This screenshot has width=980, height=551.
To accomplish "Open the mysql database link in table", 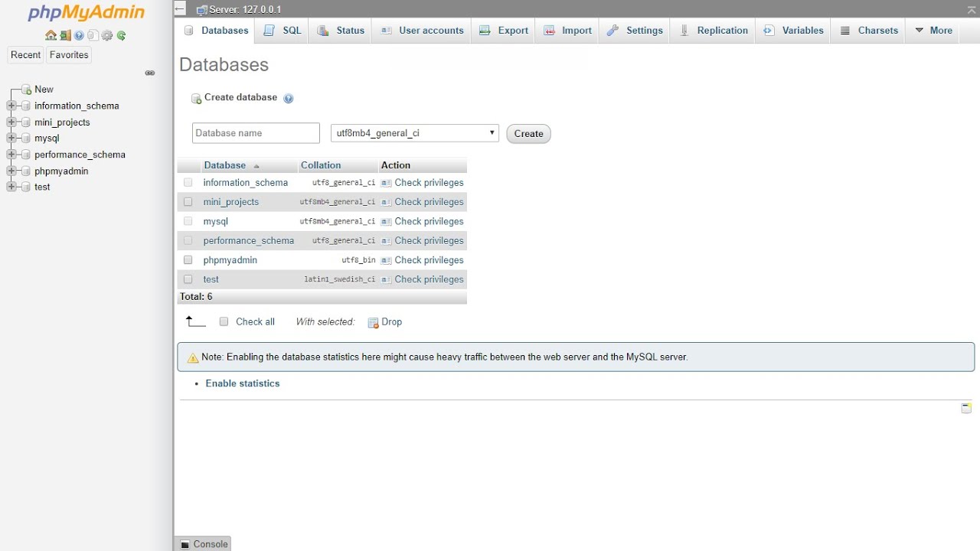I will (x=215, y=221).
